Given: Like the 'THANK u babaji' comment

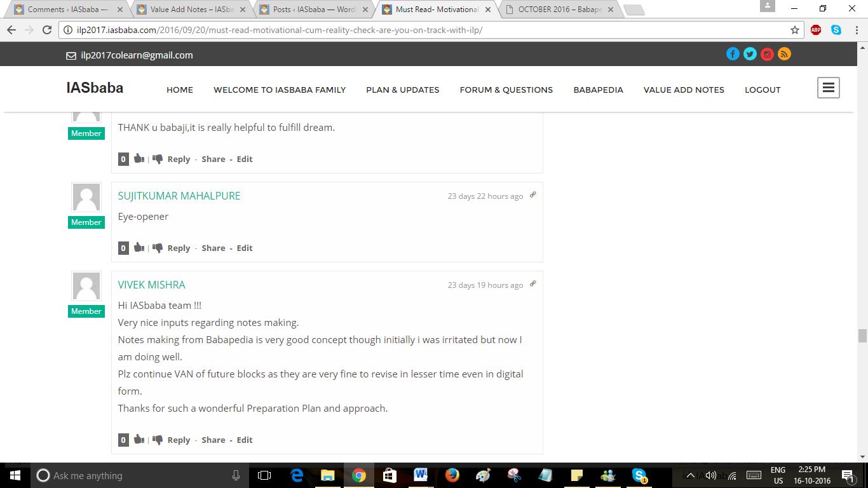Looking at the screenshot, I should [x=139, y=158].
